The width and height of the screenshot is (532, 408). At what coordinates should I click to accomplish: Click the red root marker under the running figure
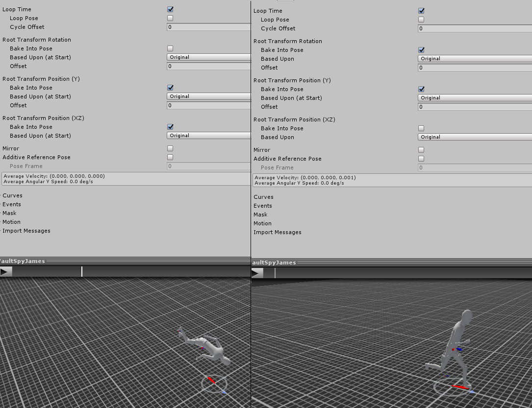tap(459, 387)
